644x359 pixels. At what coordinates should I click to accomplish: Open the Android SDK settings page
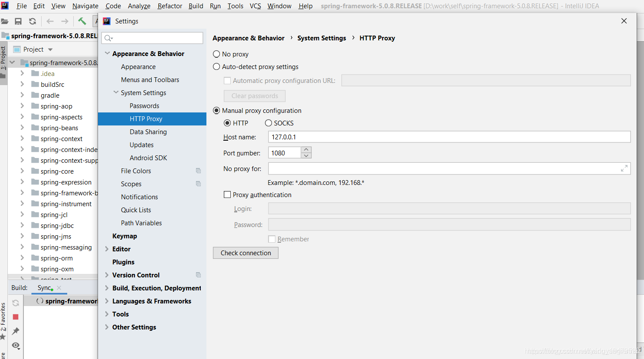[148, 158]
